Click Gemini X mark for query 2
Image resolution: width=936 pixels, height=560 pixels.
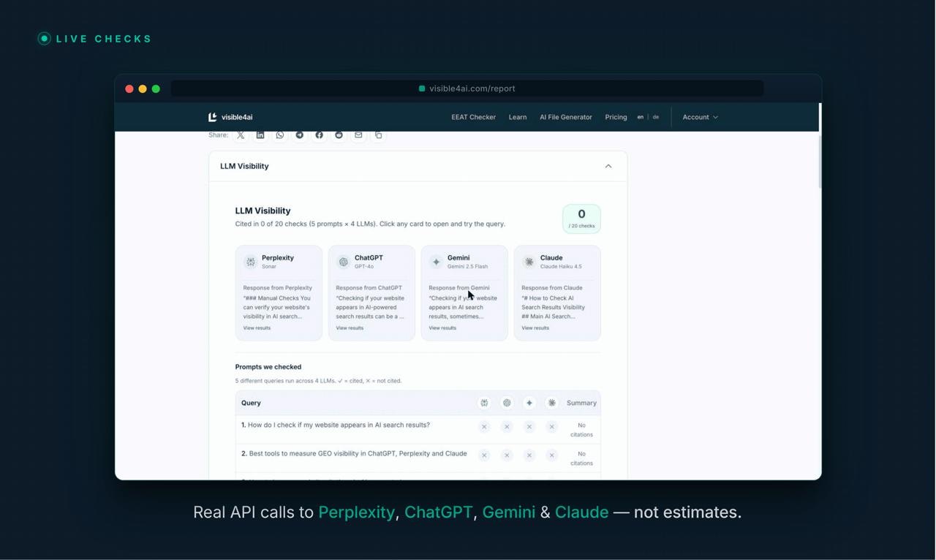pyautogui.click(x=529, y=455)
